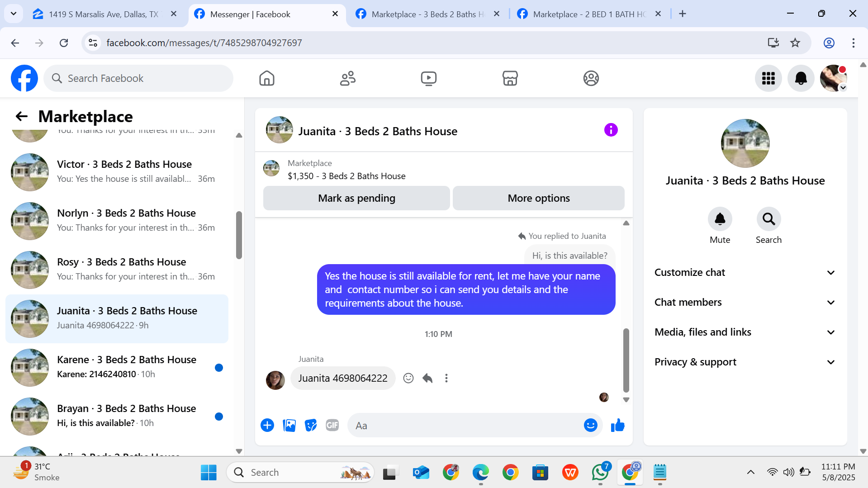Open Microsoft Edge from the taskbar
The height and width of the screenshot is (488, 868).
point(480,472)
